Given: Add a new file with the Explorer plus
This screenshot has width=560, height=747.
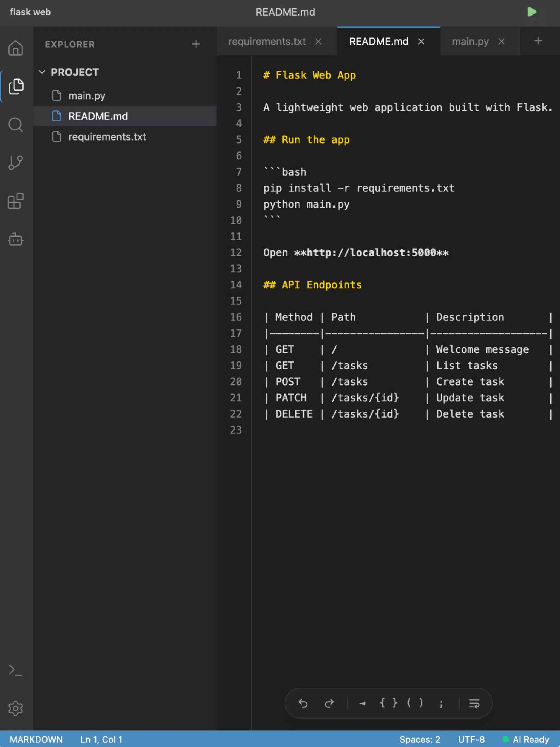Looking at the screenshot, I should [196, 44].
